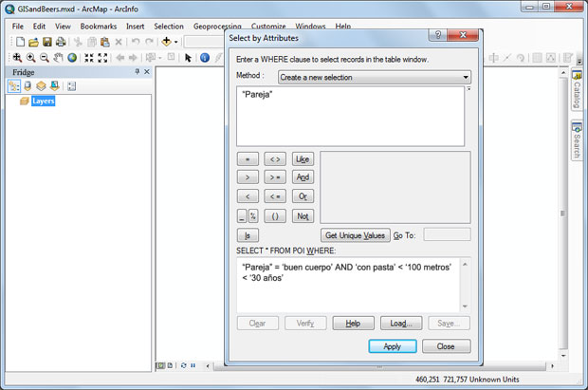This screenshot has width=588, height=390.
Task: Insert the percent wildcard
Action: click(x=253, y=216)
